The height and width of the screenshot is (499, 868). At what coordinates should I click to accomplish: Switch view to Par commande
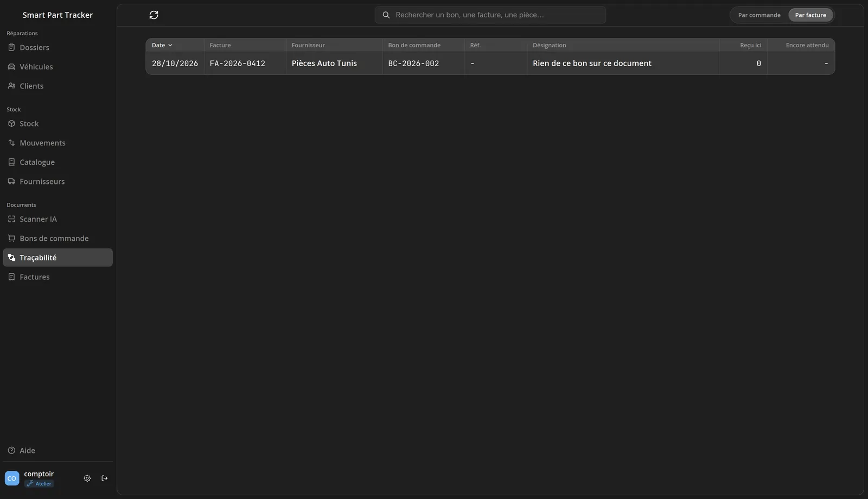(x=759, y=15)
